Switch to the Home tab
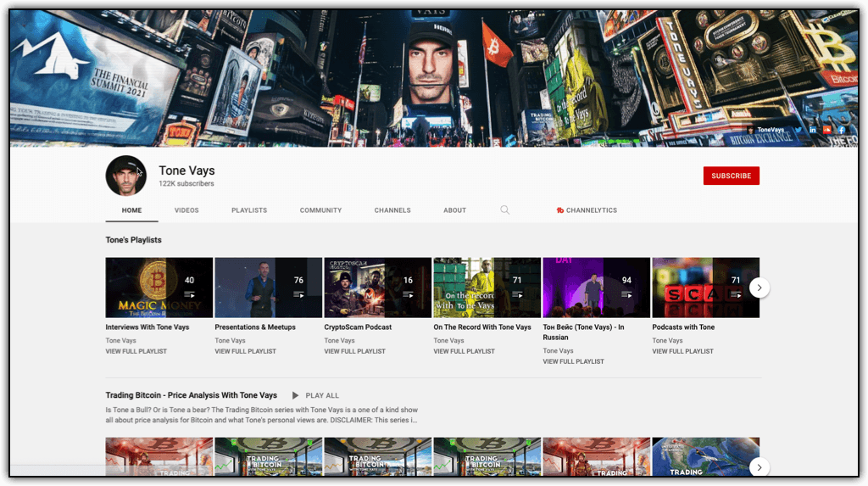868x486 pixels. tap(131, 210)
